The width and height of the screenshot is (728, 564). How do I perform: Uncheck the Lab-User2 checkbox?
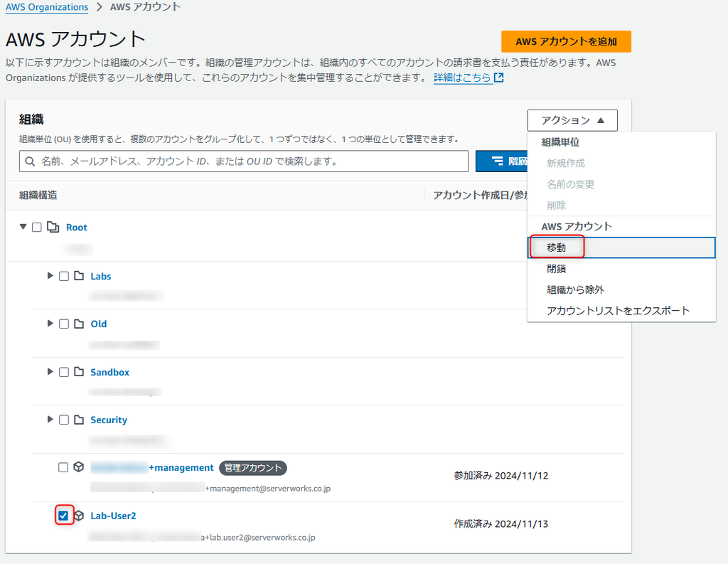tap(63, 516)
